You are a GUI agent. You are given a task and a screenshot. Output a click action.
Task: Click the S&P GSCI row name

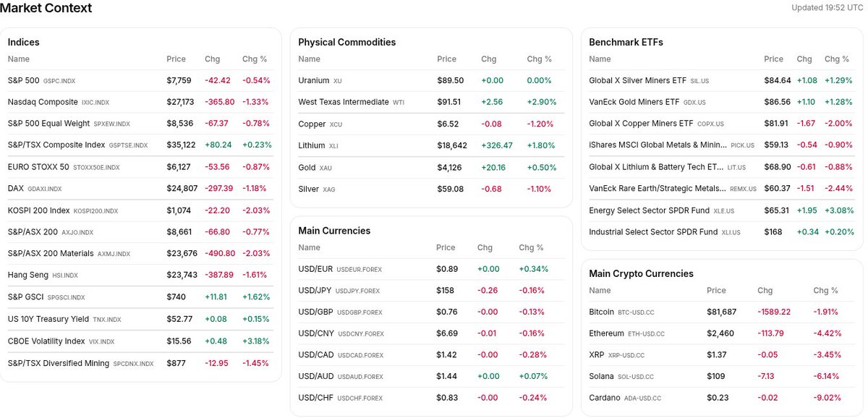tap(26, 297)
